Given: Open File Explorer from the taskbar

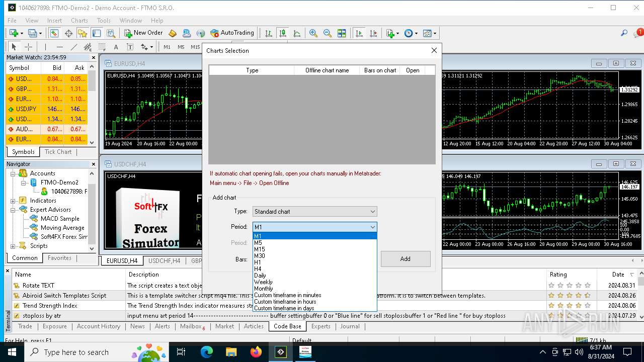Looking at the screenshot, I should tap(231, 352).
